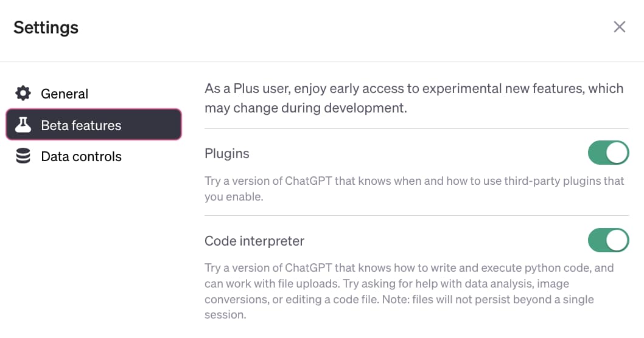Click the white knob on the Plugins switch

tap(617, 153)
